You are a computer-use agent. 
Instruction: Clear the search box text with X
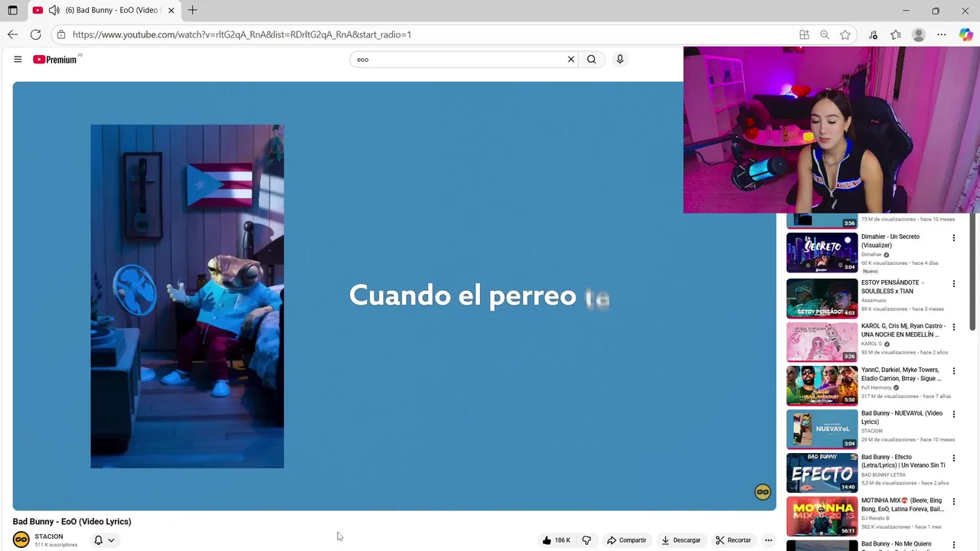click(570, 59)
